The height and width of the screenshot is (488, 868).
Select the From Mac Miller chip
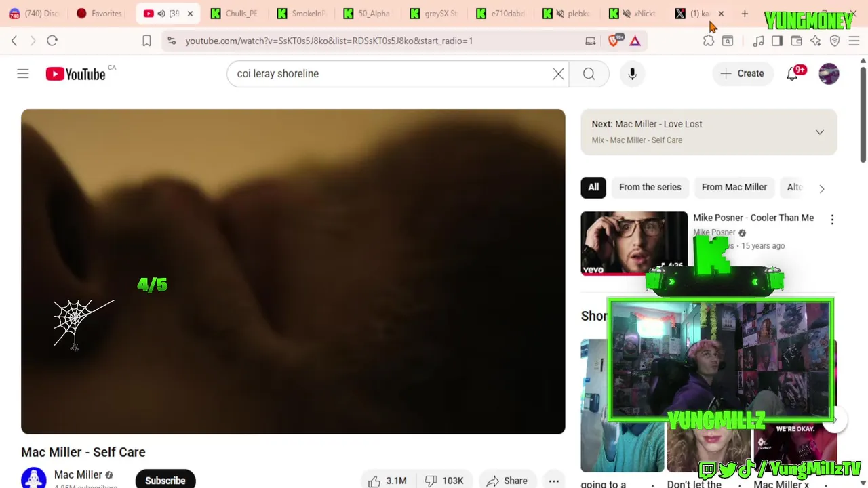(734, 187)
